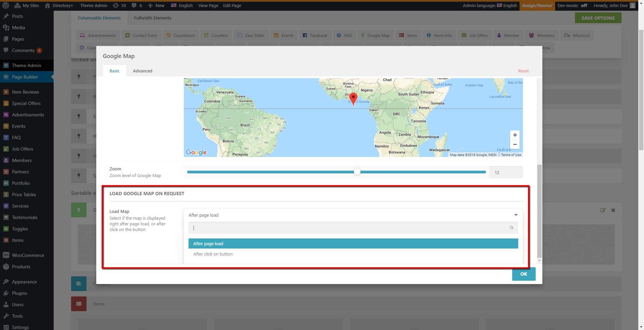Open Theme Admin in the sidebar

pos(27,65)
